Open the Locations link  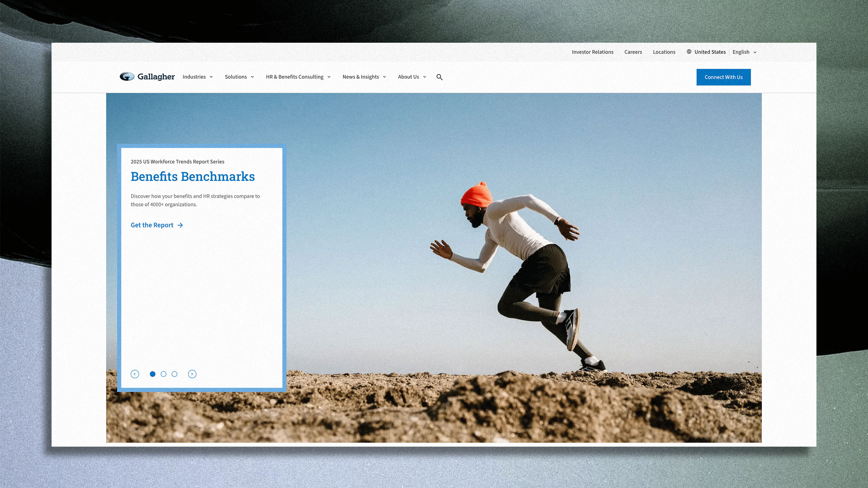coord(664,52)
